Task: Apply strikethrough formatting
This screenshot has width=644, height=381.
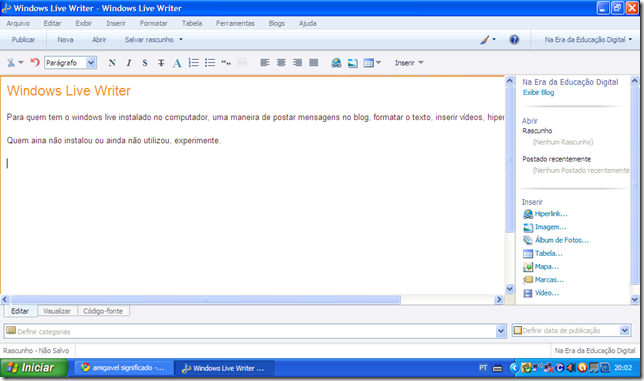Action: (x=161, y=63)
